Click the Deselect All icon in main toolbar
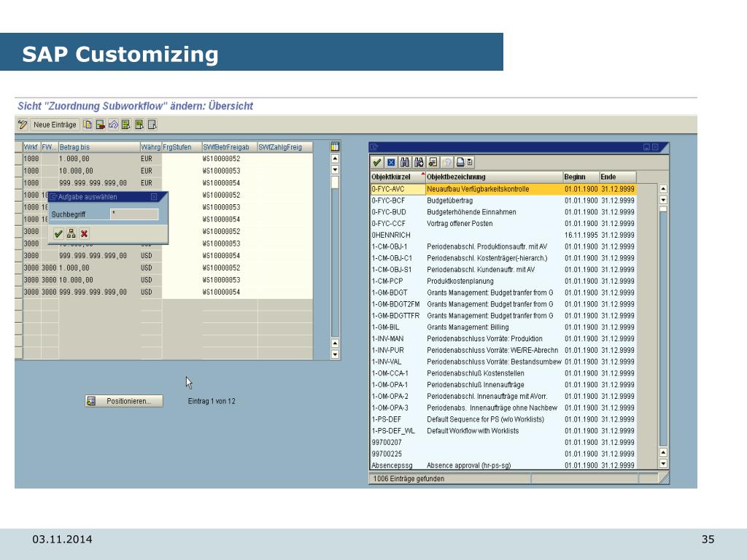The height and width of the screenshot is (560, 747). (x=152, y=125)
